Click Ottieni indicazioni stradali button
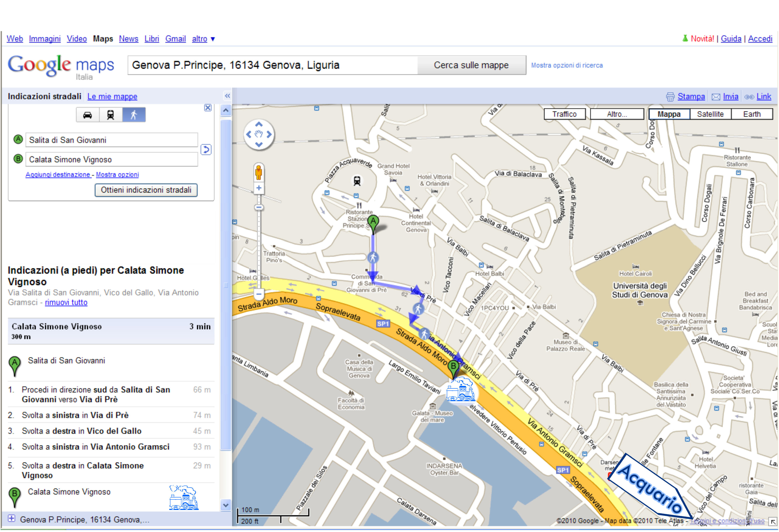 (x=146, y=190)
